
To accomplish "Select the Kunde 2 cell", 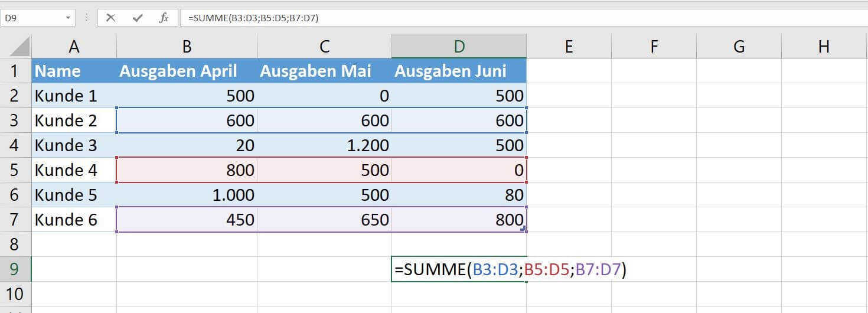I will point(74,120).
